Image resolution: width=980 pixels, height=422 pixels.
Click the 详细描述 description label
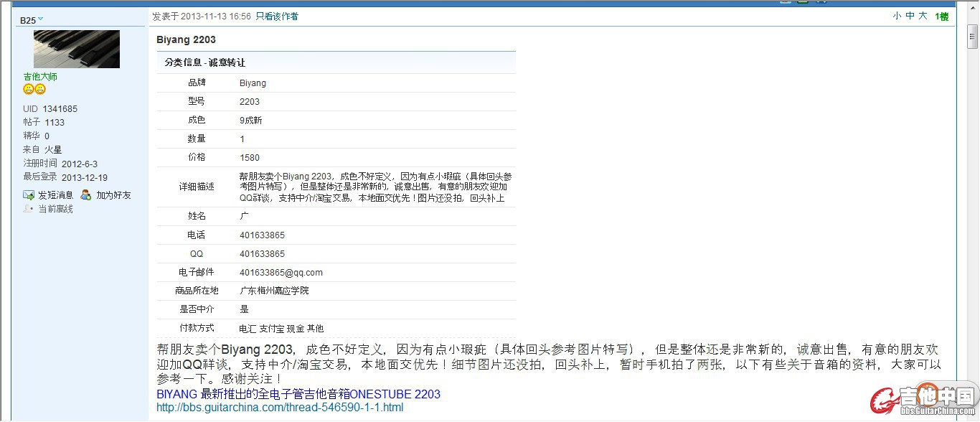tap(197, 187)
